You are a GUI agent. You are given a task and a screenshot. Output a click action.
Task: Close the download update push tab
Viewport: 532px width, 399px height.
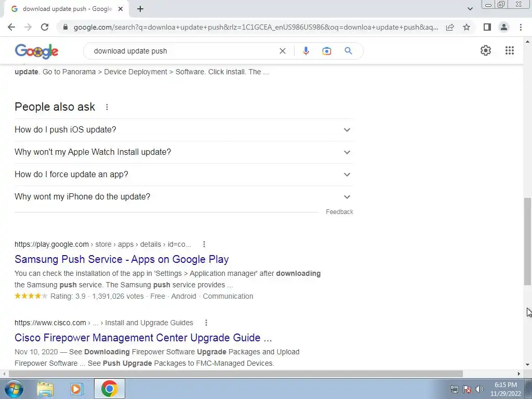point(121,9)
